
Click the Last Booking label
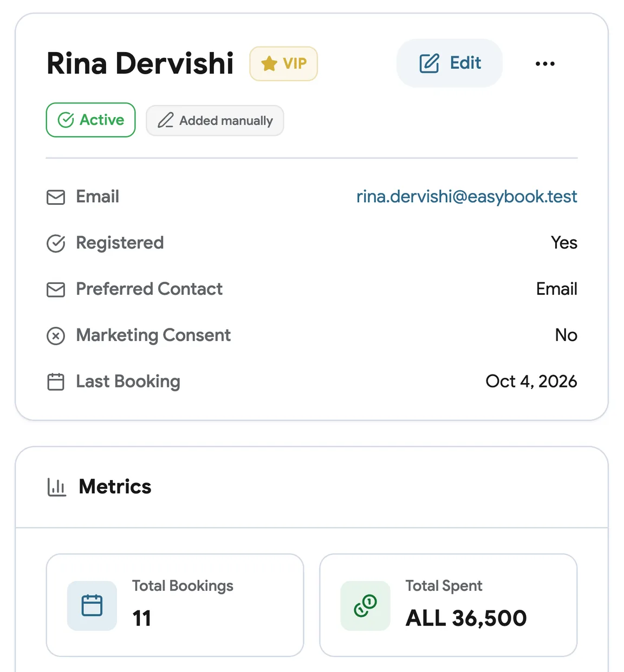click(x=128, y=382)
